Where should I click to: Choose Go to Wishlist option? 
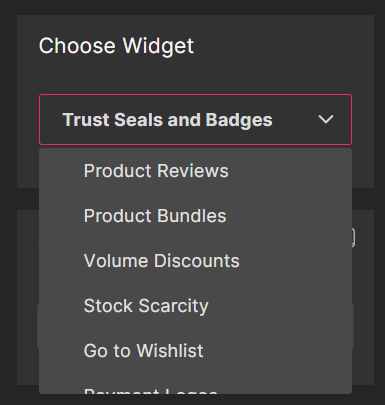click(195, 351)
